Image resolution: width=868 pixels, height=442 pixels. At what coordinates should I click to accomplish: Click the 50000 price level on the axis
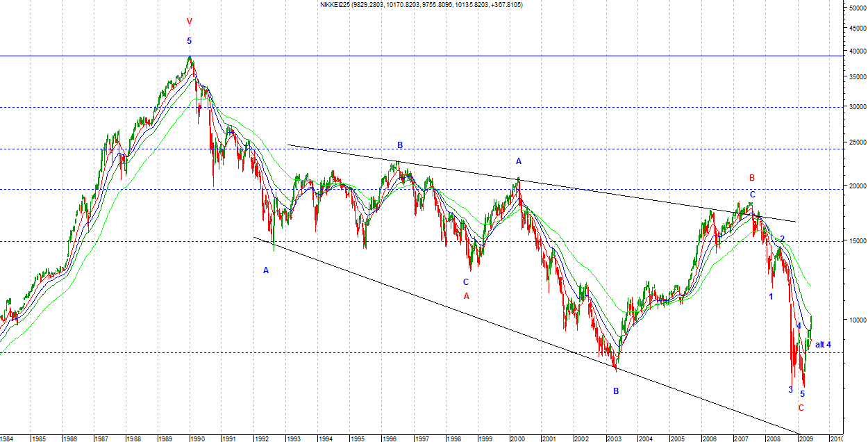[855, 8]
